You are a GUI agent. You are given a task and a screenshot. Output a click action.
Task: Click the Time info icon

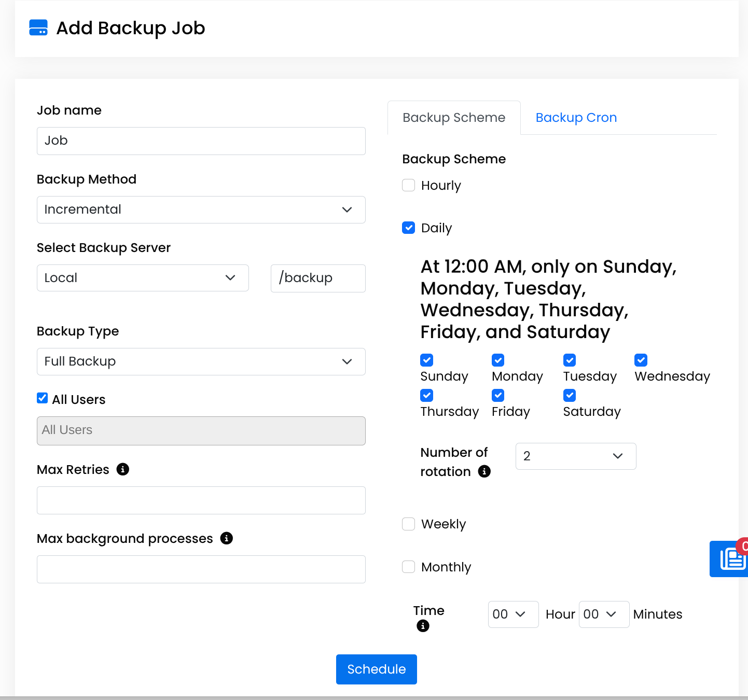click(x=423, y=626)
